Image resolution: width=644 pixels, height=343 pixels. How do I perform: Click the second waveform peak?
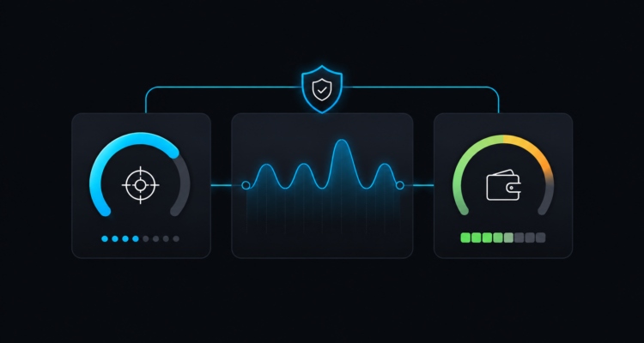303,165
